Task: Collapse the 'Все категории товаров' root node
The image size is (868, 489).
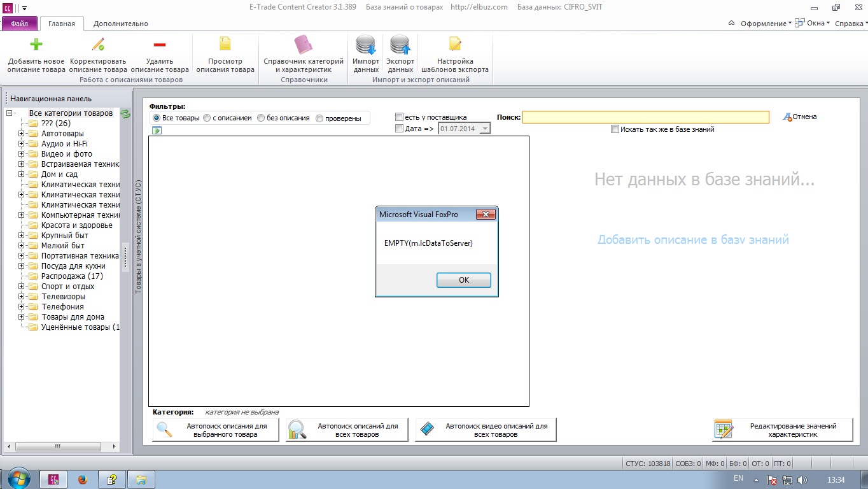Action: tap(9, 113)
